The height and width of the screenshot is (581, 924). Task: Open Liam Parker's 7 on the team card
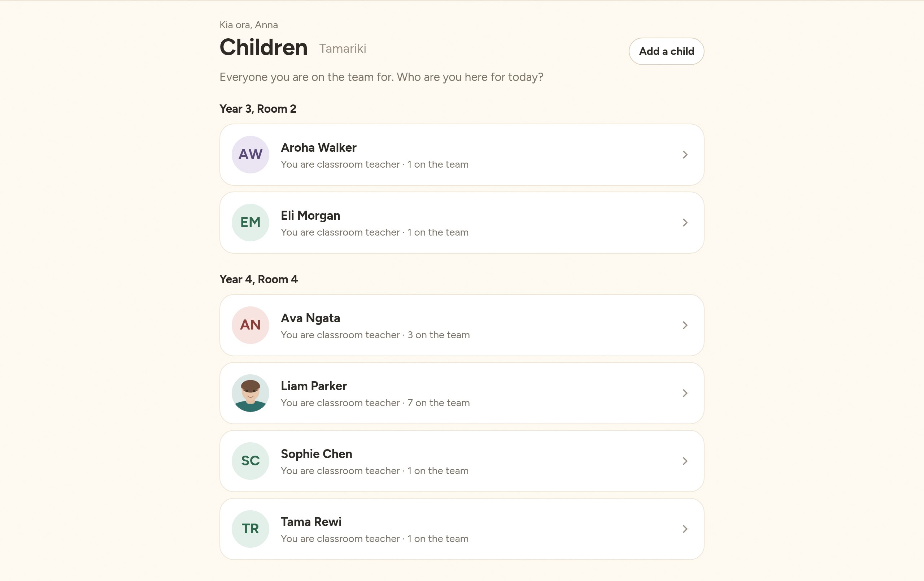click(x=462, y=393)
